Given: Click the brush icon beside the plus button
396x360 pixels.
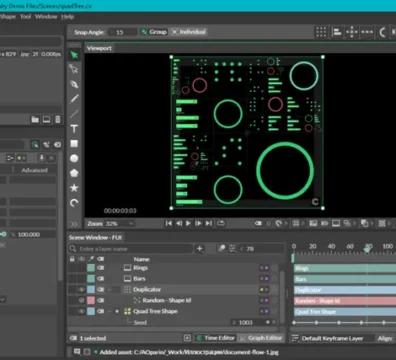Looking at the screenshot, I should 221,249.
